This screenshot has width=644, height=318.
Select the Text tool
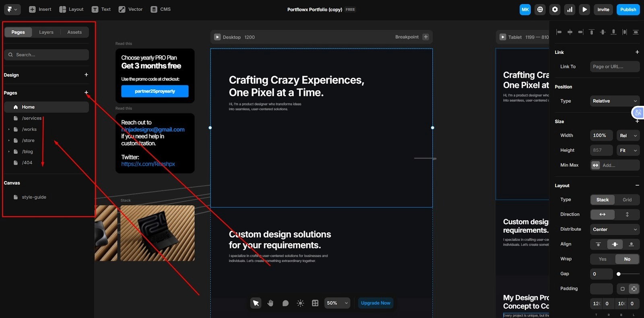(x=101, y=9)
